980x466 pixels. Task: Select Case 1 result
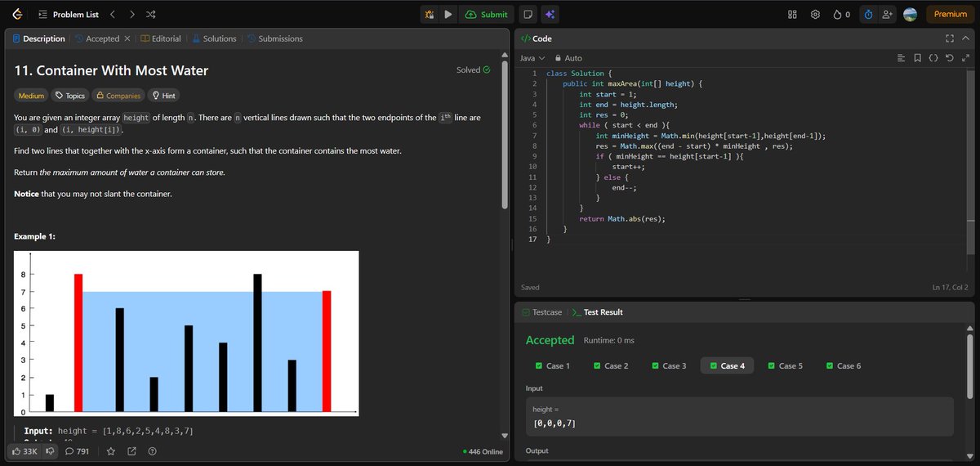pyautogui.click(x=553, y=365)
